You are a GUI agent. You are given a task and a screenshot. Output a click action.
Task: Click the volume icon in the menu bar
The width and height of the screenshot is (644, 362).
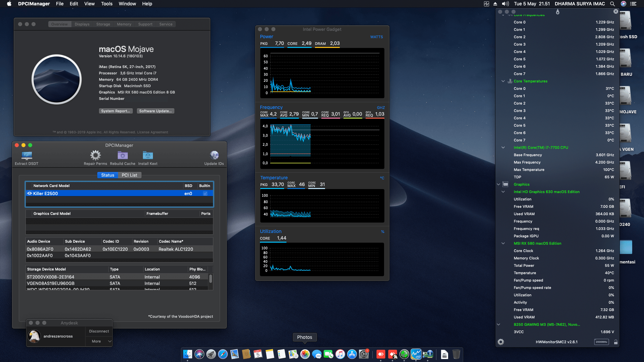(505, 4)
